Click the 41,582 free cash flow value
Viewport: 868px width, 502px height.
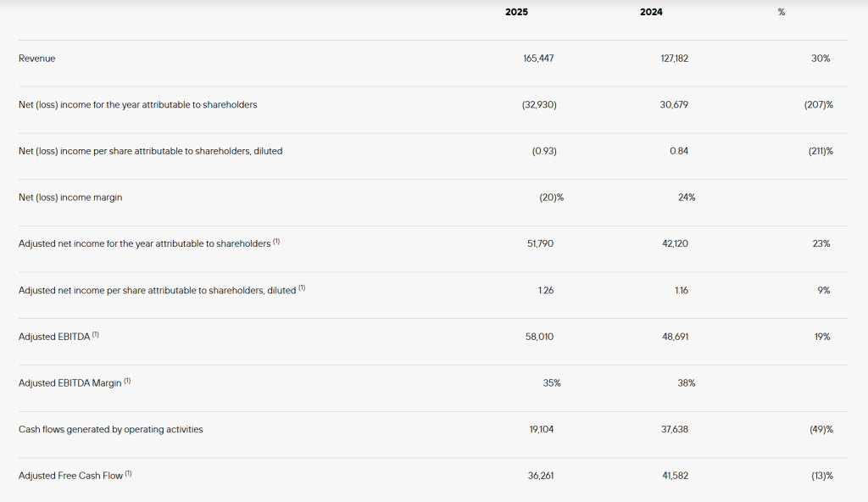[x=676, y=476]
